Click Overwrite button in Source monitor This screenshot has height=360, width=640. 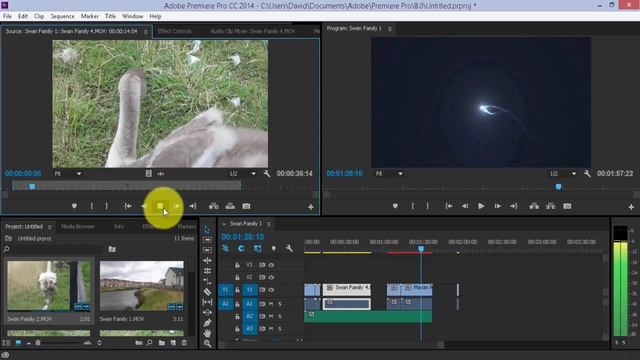point(230,206)
